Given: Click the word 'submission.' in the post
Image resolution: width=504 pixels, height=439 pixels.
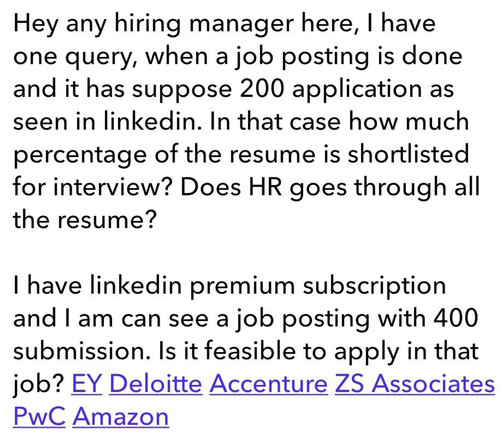Looking at the screenshot, I should coord(82,351).
